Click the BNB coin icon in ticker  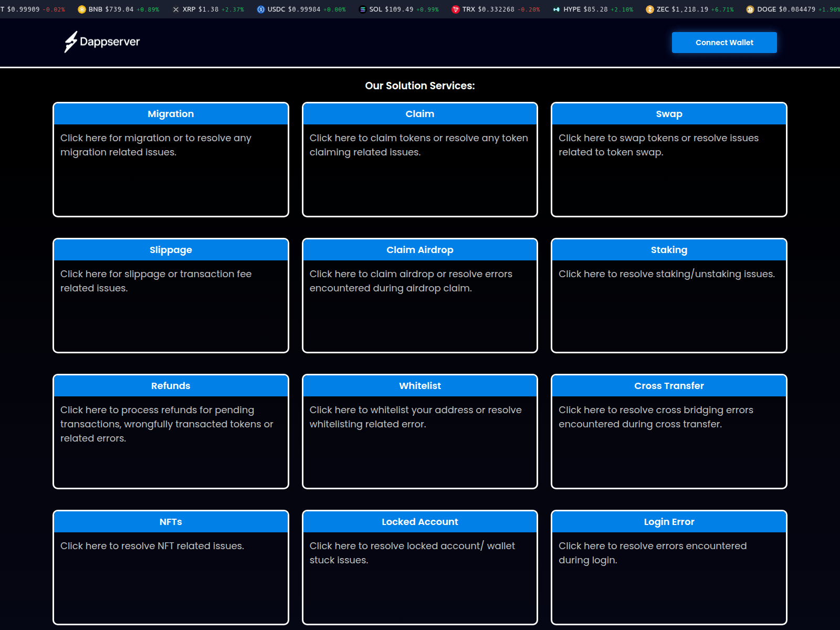tap(81, 9)
